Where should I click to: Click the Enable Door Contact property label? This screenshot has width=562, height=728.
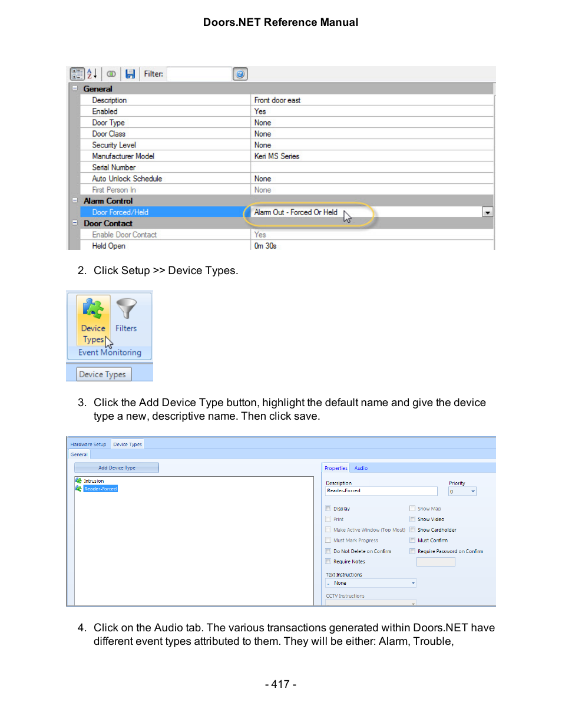(124, 235)
